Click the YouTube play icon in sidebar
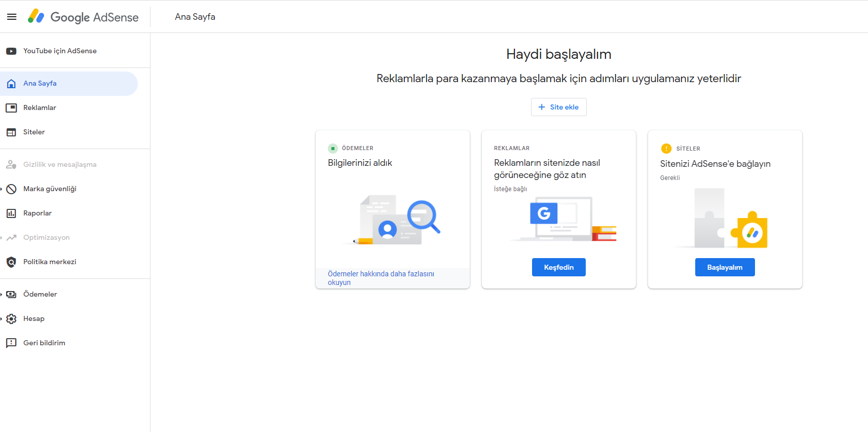 click(11, 51)
